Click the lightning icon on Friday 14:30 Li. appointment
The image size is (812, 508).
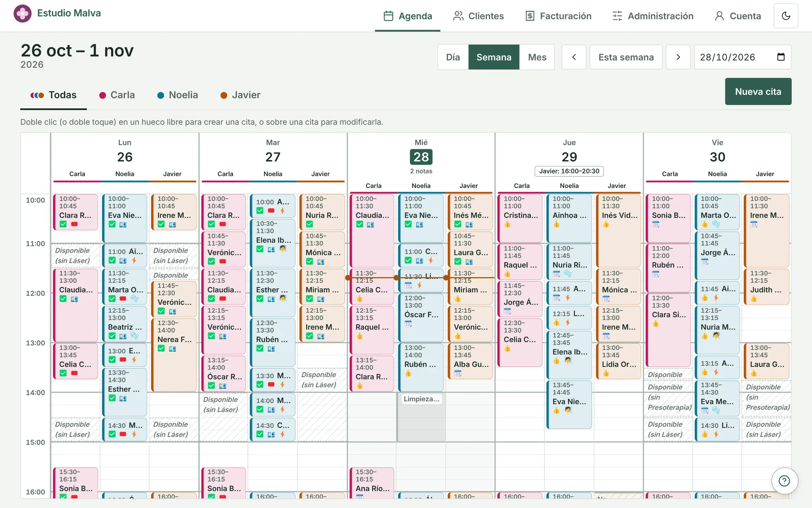click(x=716, y=434)
